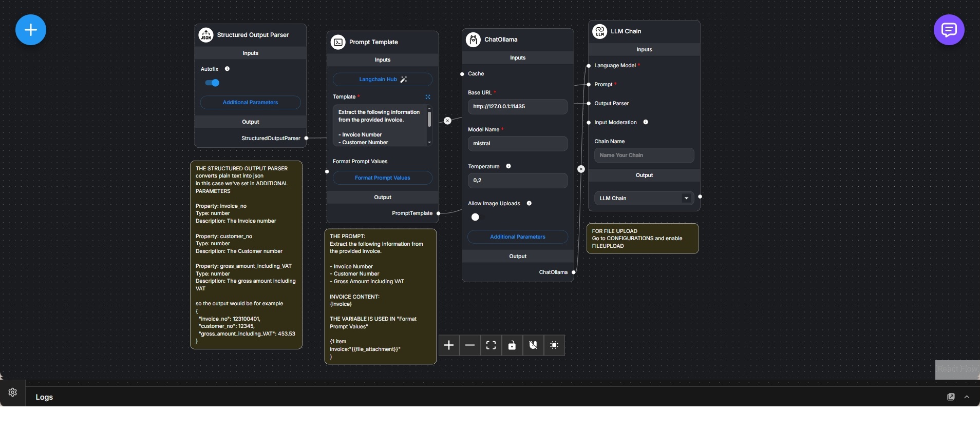Toggle the Autofix switch
The height and width of the screenshot is (432, 980).
[212, 83]
